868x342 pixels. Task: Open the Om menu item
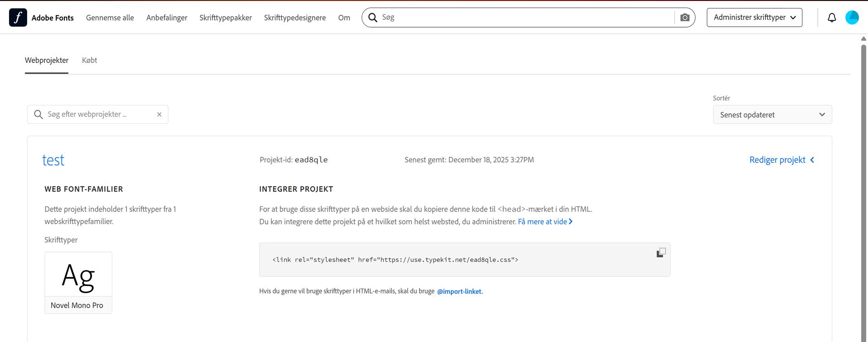tap(344, 18)
